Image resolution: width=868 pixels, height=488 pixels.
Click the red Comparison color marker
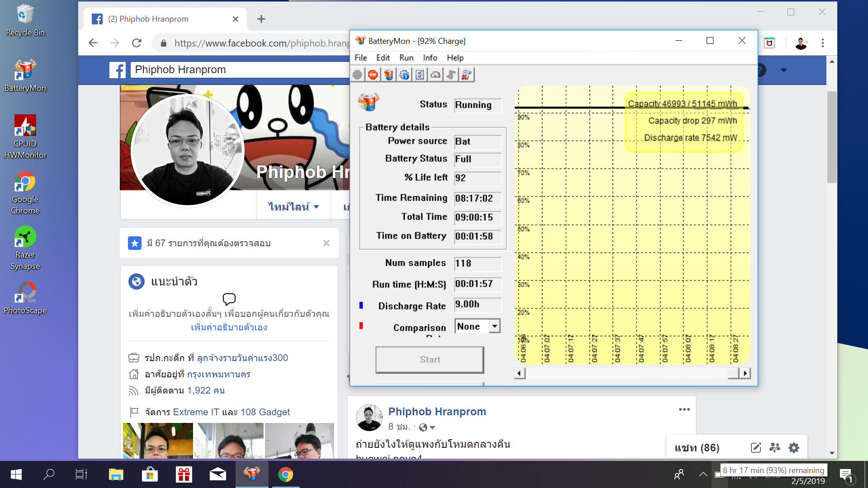tap(361, 326)
